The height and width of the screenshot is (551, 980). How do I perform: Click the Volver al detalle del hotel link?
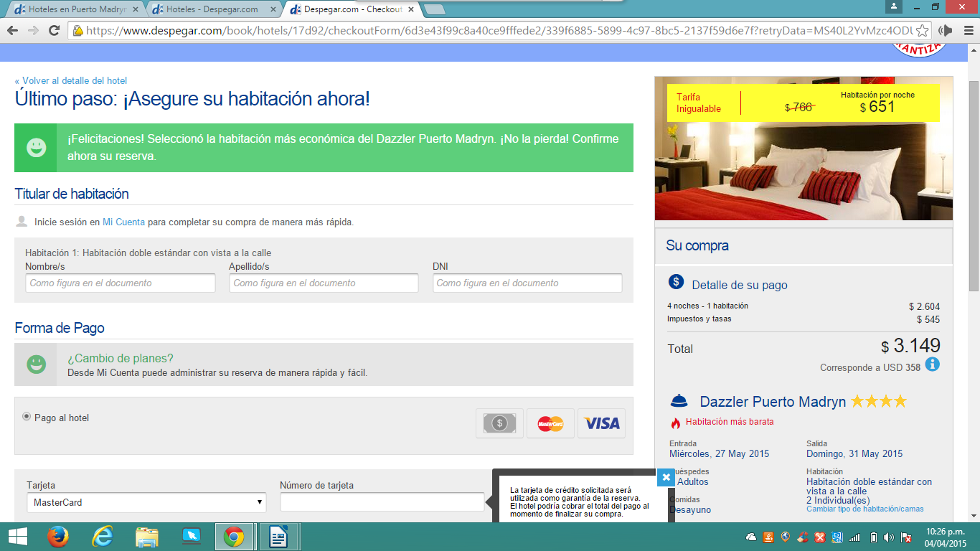point(71,81)
